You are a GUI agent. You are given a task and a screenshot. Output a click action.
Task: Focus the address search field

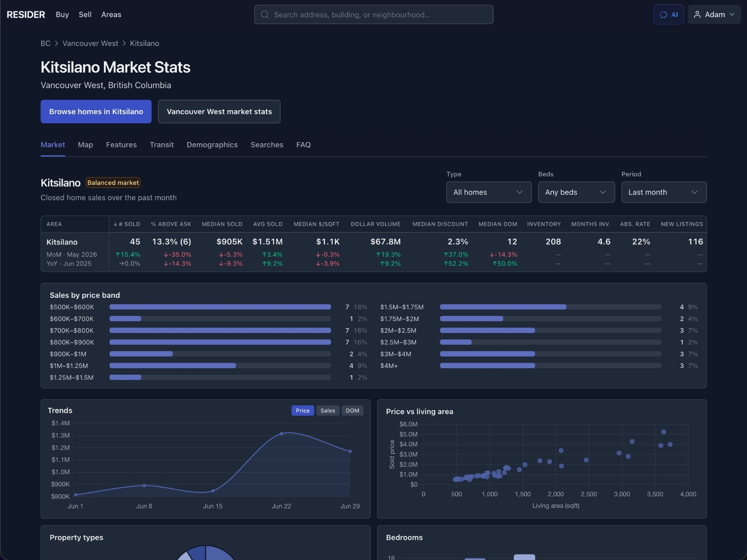[373, 14]
